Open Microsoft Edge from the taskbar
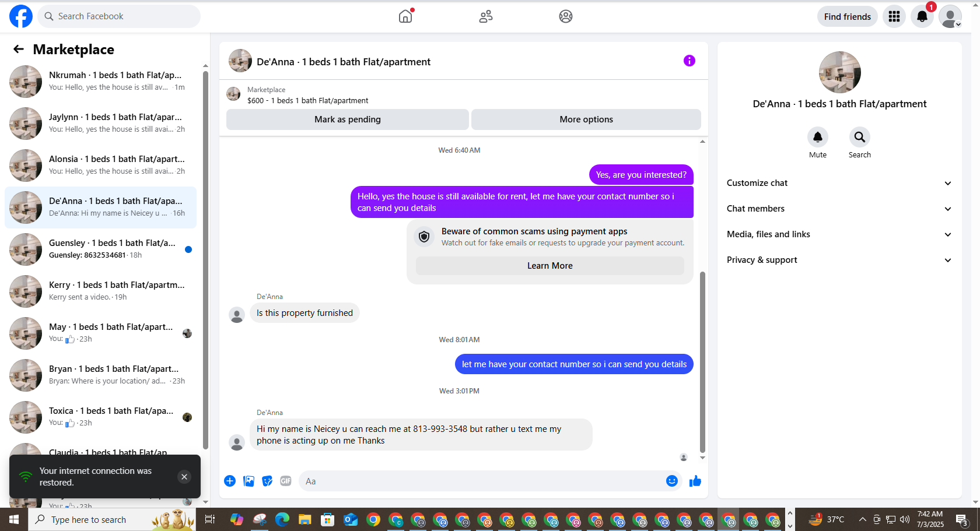 tap(282, 519)
